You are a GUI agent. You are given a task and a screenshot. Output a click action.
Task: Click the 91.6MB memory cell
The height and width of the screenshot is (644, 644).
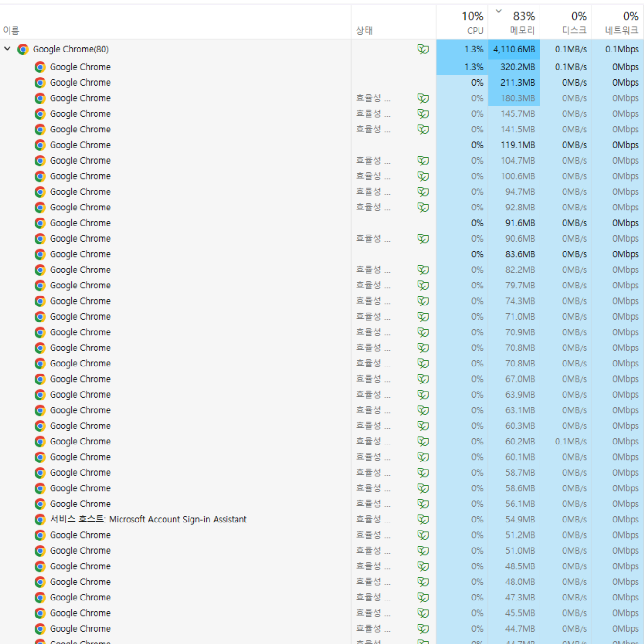(x=514, y=223)
